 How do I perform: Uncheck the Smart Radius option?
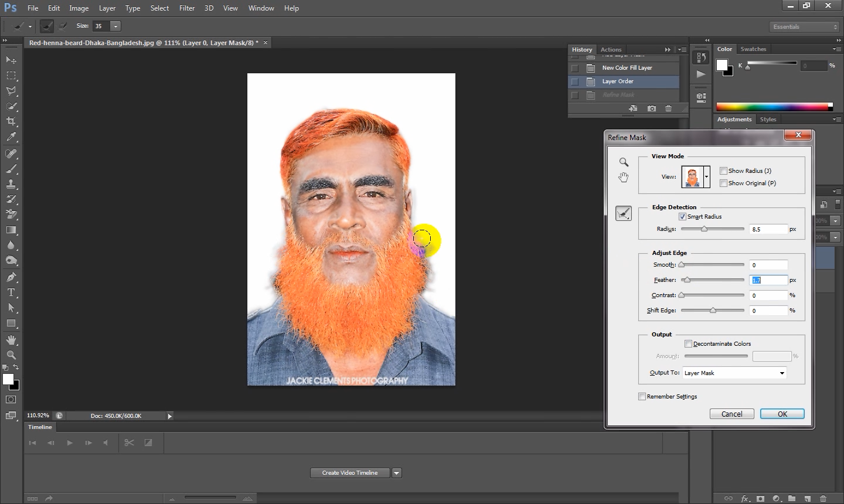coord(682,217)
